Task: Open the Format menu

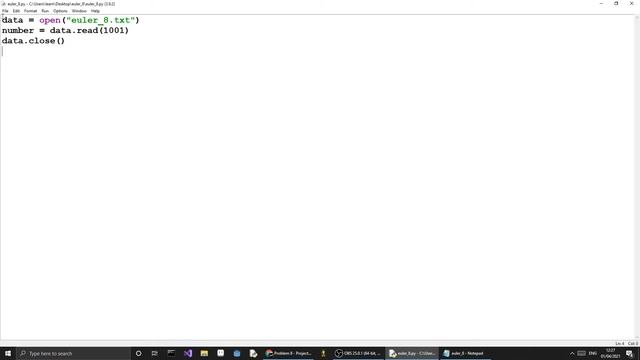Action: point(31,11)
